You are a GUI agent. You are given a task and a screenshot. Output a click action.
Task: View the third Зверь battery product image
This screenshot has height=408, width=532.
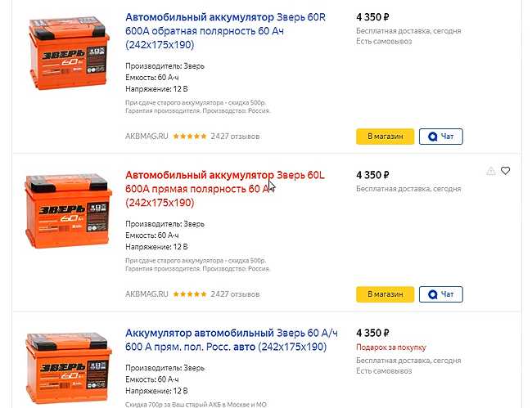(x=68, y=368)
